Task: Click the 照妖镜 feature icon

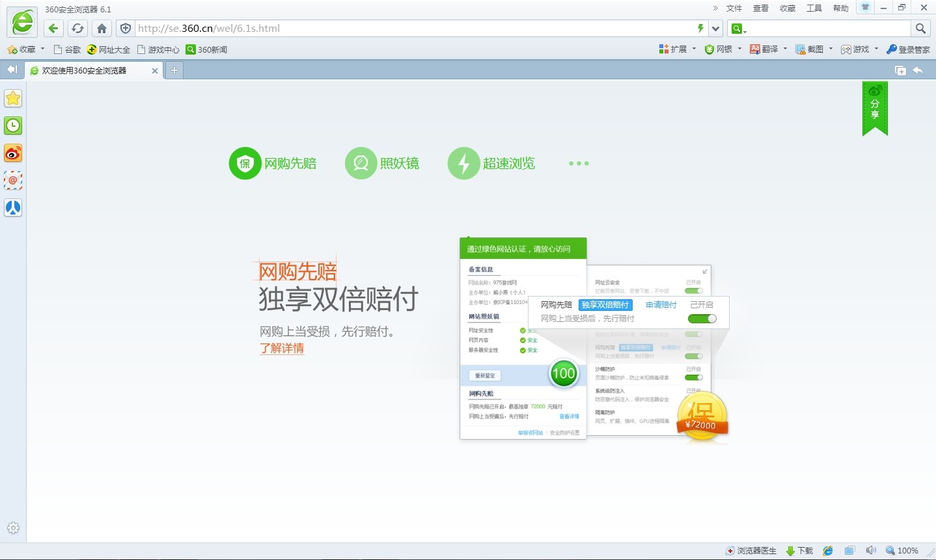Action: coord(361,163)
